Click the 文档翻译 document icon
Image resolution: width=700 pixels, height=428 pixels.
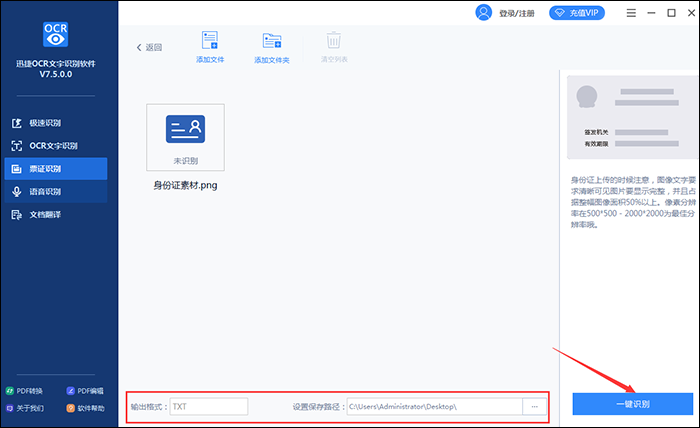(17, 215)
